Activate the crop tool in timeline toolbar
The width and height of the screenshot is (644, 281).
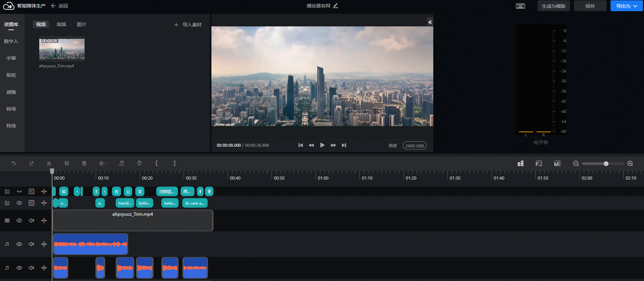(67, 163)
